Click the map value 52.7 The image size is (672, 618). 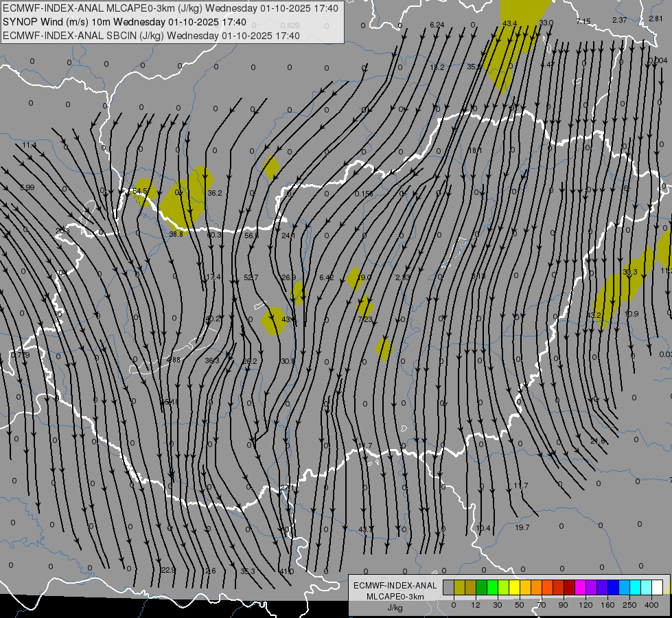click(x=251, y=277)
